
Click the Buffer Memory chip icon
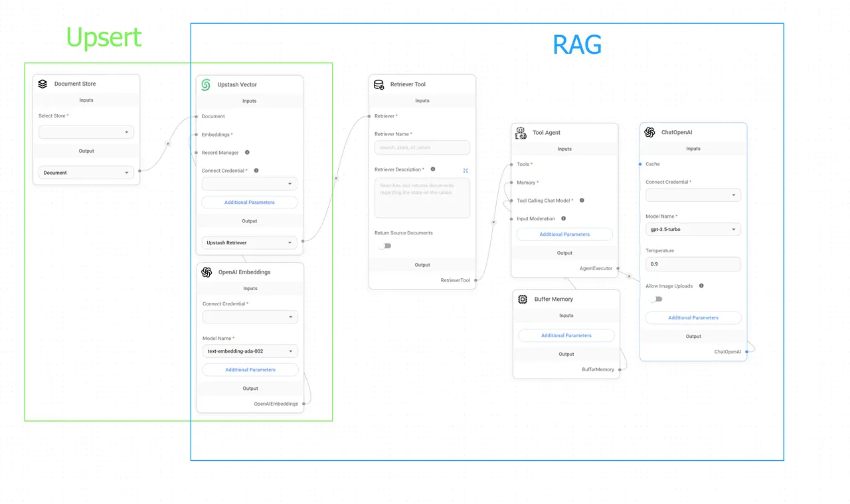[523, 299]
